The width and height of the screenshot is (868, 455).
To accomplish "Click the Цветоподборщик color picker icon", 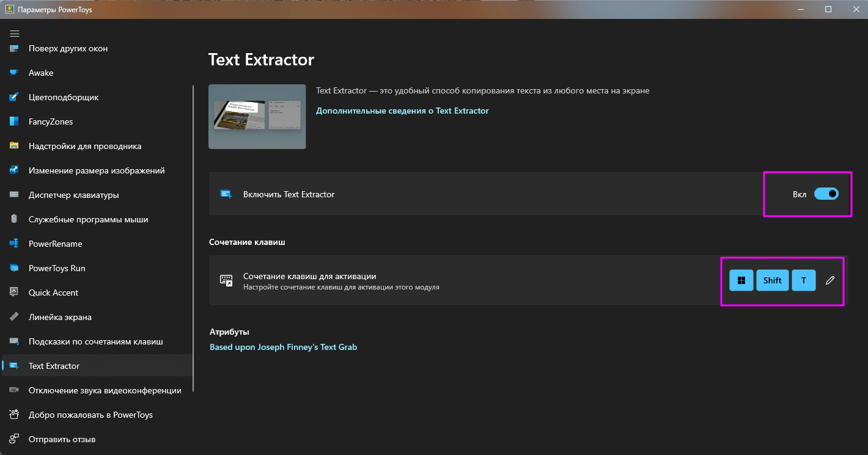I will (14, 97).
